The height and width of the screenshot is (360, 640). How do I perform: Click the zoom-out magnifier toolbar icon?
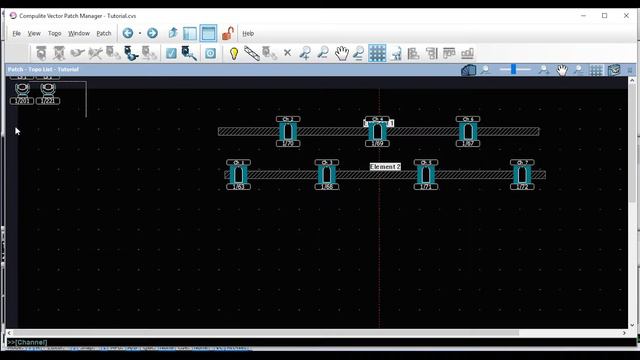(323, 53)
